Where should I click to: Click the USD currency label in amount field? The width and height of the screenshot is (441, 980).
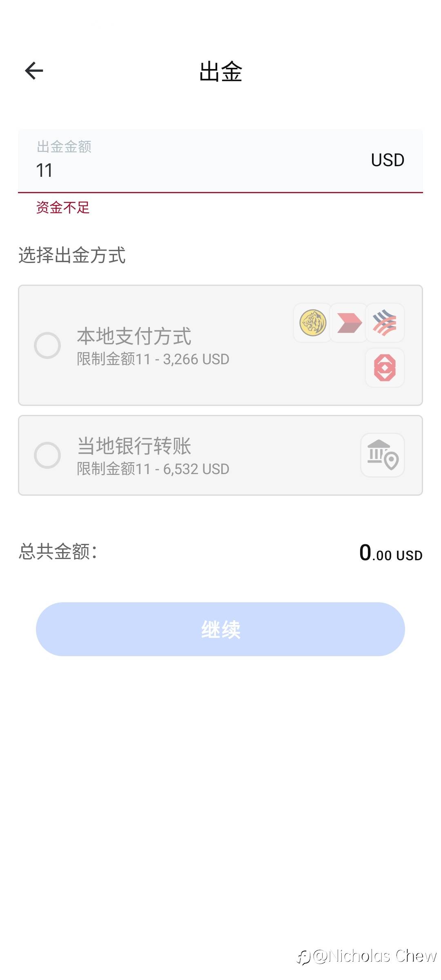pos(388,160)
